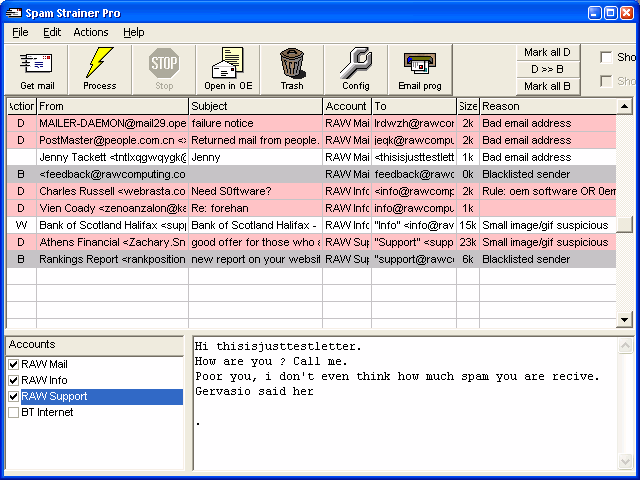Run Process with the lightning bolt icon
The height and width of the screenshot is (480, 640).
click(x=99, y=63)
